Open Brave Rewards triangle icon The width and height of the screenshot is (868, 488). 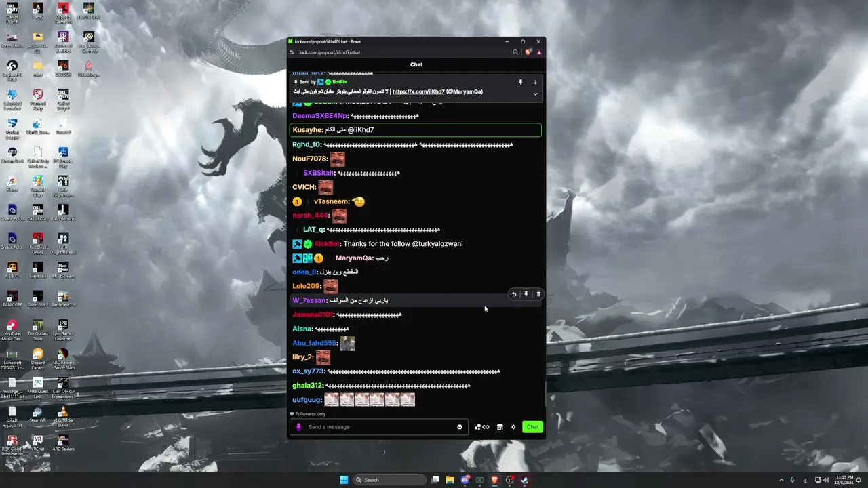click(x=539, y=52)
